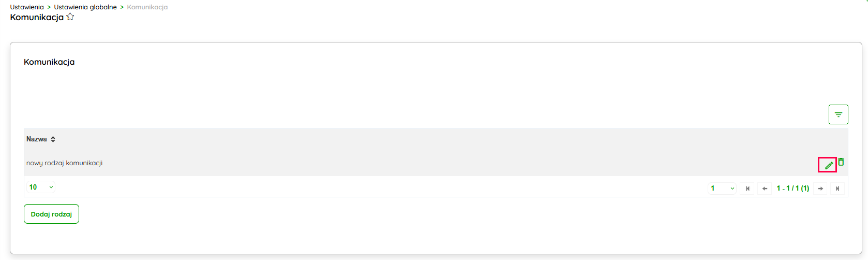Click the sort arrows beside Nazwa
868x260 pixels.
[53, 139]
